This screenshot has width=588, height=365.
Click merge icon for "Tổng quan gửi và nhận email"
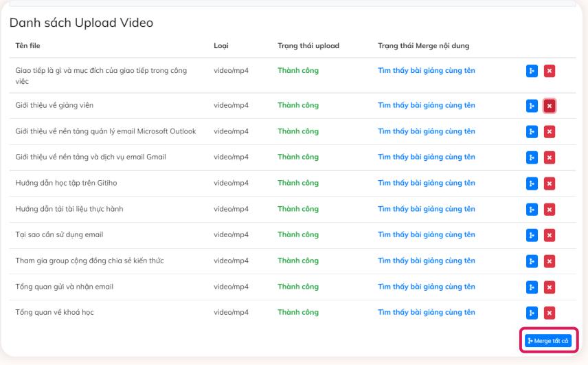532,287
